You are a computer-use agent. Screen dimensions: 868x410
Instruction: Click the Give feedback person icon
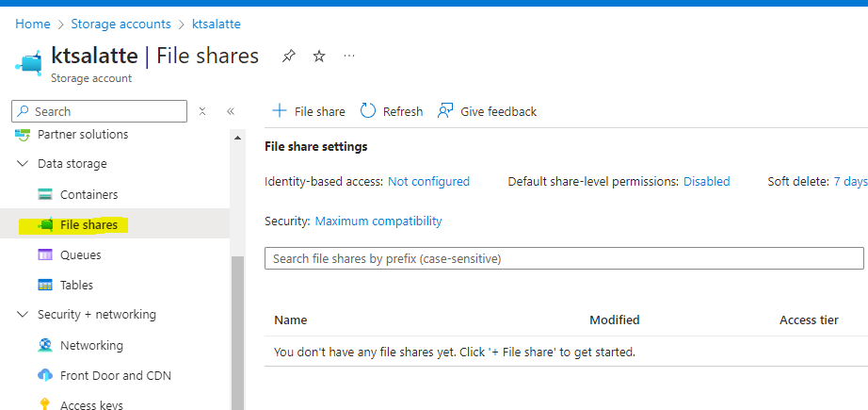(x=445, y=111)
